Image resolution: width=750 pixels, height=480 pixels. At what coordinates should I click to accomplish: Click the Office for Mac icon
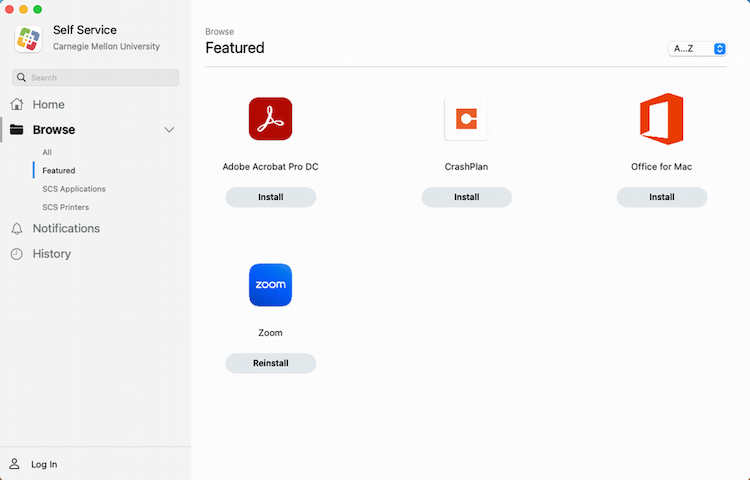(x=662, y=119)
